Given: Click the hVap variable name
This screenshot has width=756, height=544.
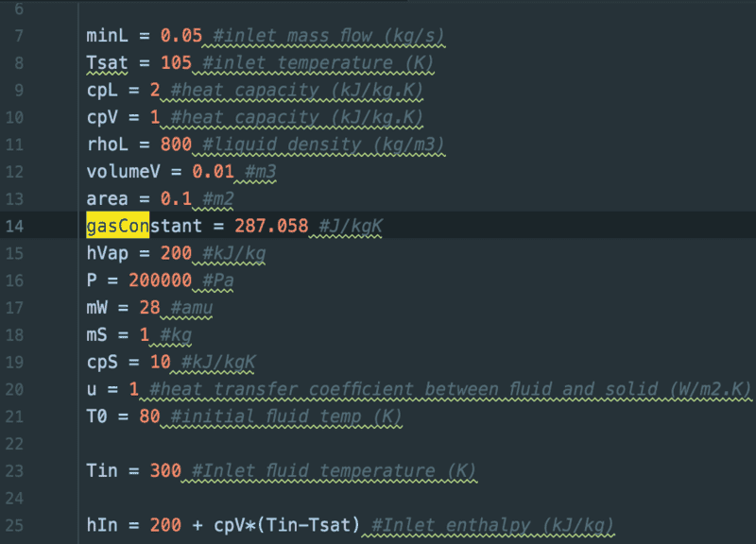Looking at the screenshot, I should [105, 253].
